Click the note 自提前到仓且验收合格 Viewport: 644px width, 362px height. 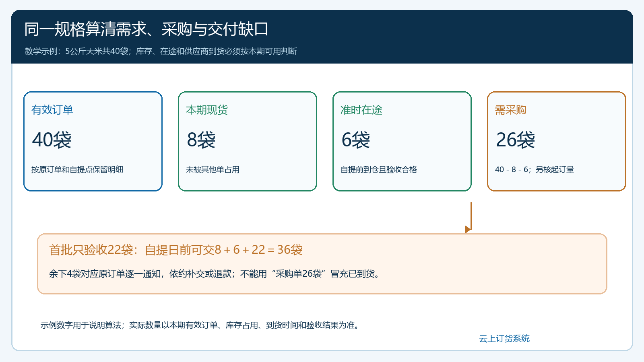click(x=379, y=169)
